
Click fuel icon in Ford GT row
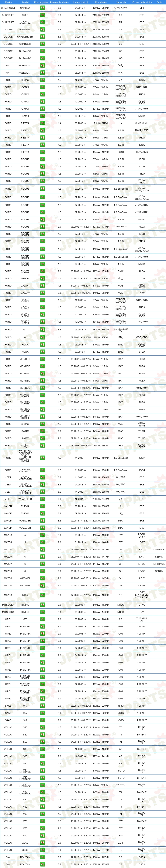(42, 330)
